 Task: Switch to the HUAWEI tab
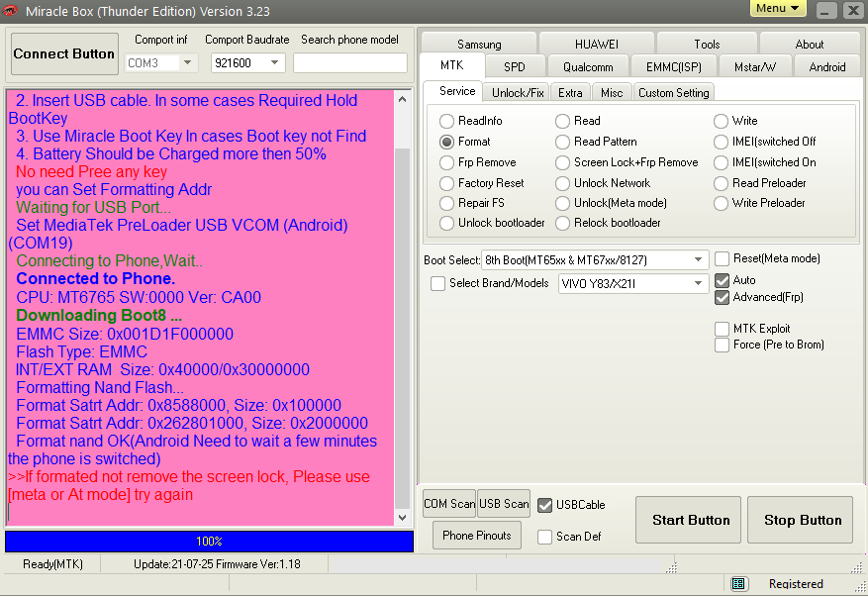(x=597, y=44)
